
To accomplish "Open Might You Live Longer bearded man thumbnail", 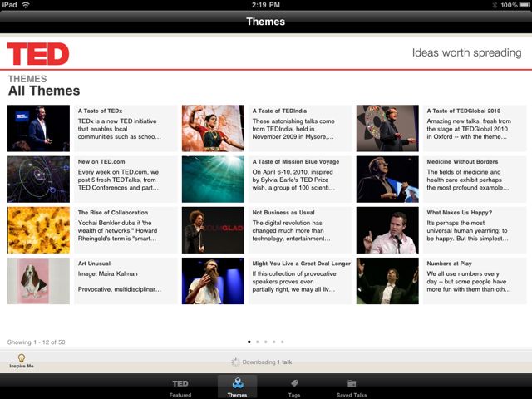I will (213, 281).
